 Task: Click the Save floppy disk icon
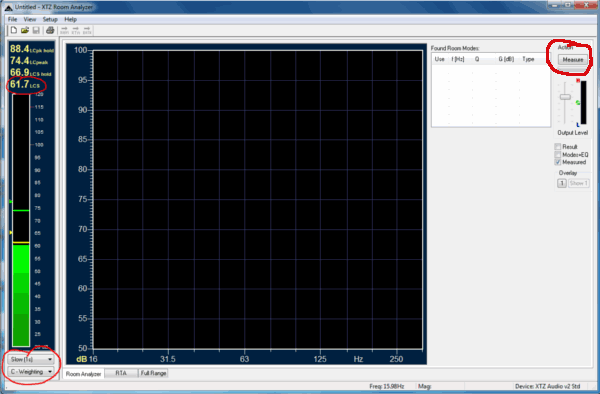coord(36,30)
